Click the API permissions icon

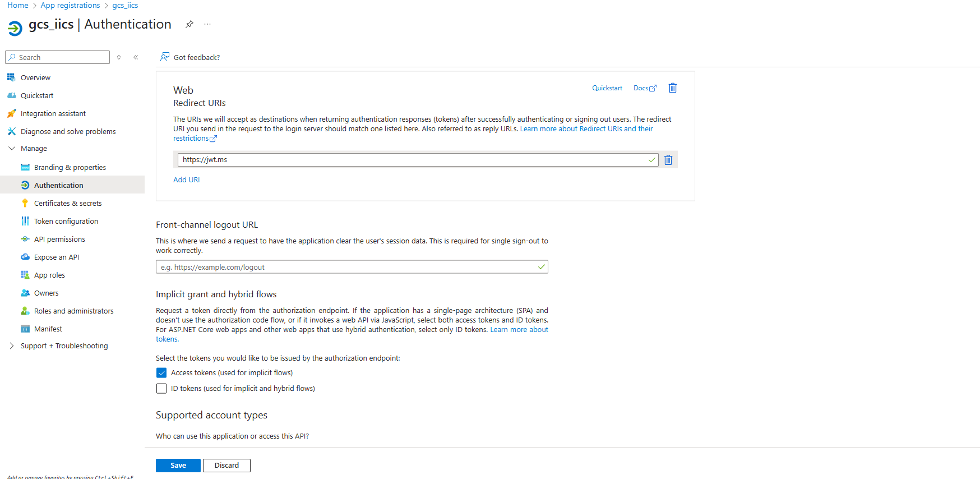click(25, 239)
